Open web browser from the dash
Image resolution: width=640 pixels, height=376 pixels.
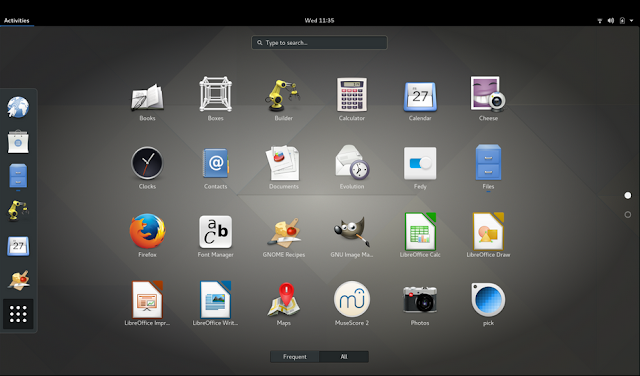(18, 107)
